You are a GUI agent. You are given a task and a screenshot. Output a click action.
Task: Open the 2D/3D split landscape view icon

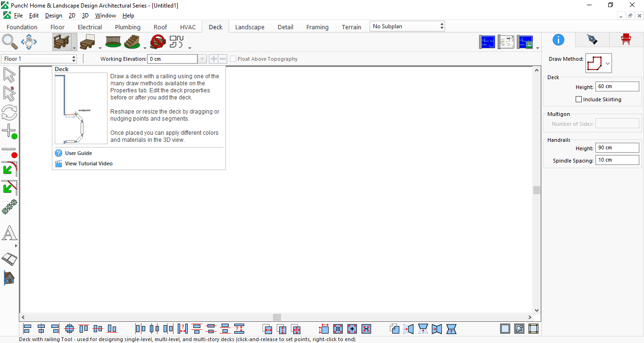point(525,42)
